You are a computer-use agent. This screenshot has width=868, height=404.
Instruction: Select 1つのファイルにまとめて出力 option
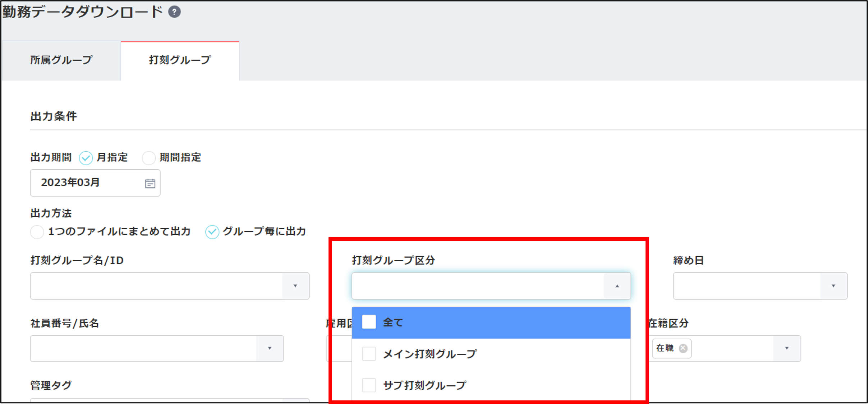click(37, 232)
